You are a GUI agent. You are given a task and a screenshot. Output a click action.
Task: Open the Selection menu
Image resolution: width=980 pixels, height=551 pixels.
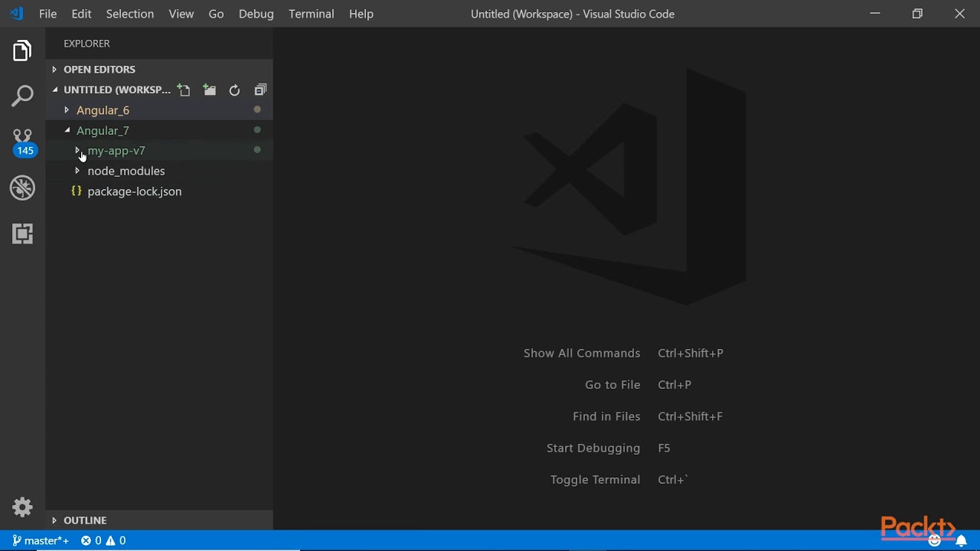click(129, 14)
